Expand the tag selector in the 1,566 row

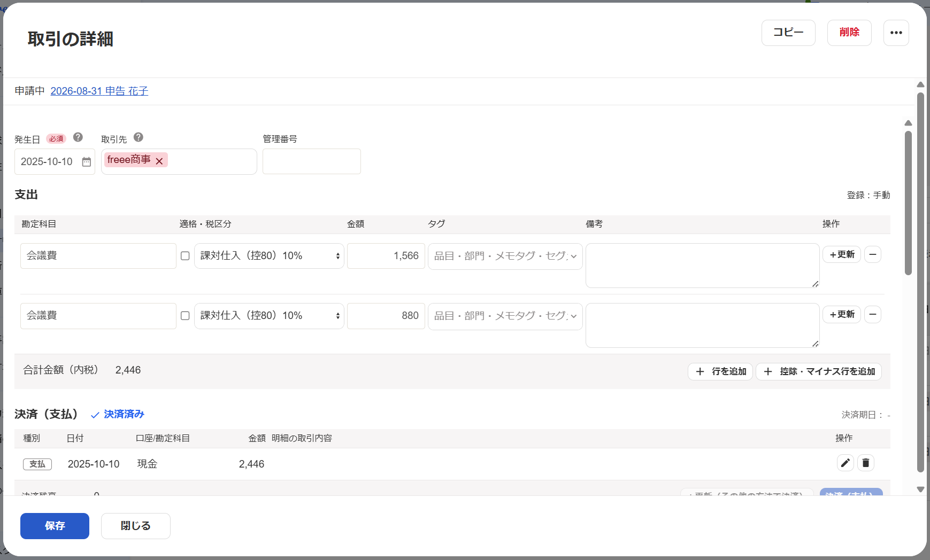point(505,256)
